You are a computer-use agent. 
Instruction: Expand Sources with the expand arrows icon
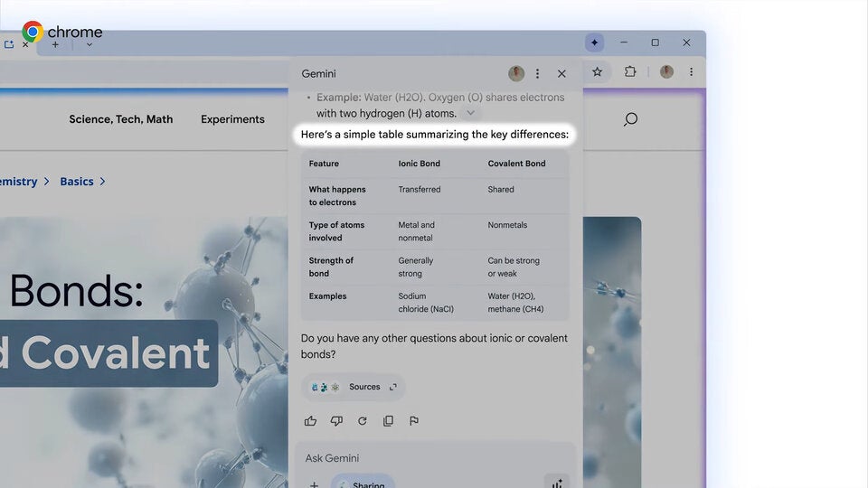point(393,387)
